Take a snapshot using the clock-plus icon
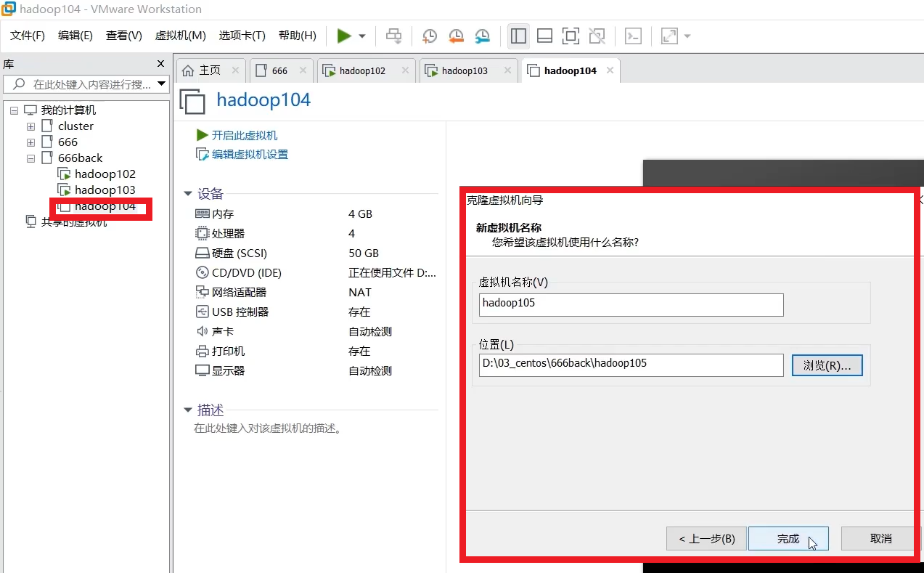This screenshot has width=924, height=573. click(x=430, y=36)
